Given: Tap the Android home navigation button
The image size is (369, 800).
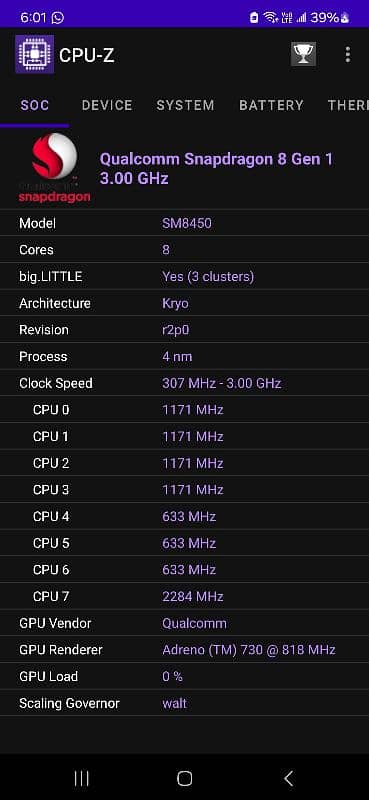Looking at the screenshot, I should click(x=184, y=778).
